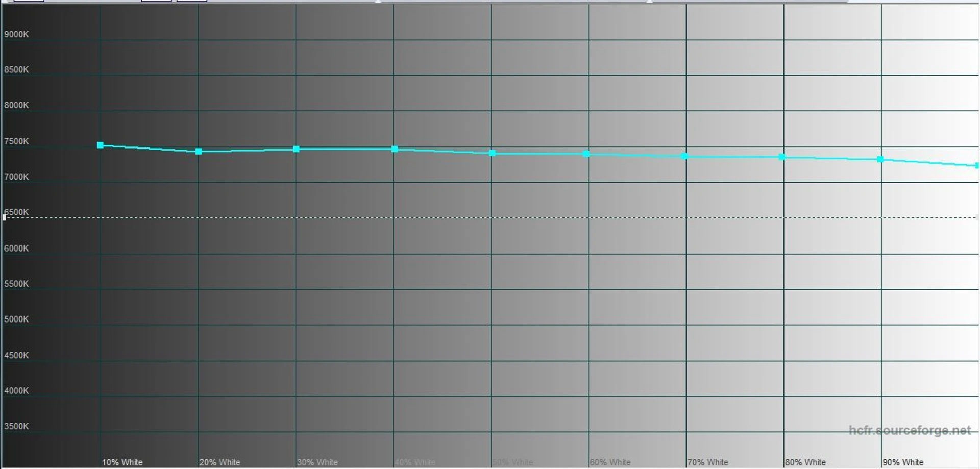Click the '20% White' axis label
980x469 pixels.
point(219,462)
